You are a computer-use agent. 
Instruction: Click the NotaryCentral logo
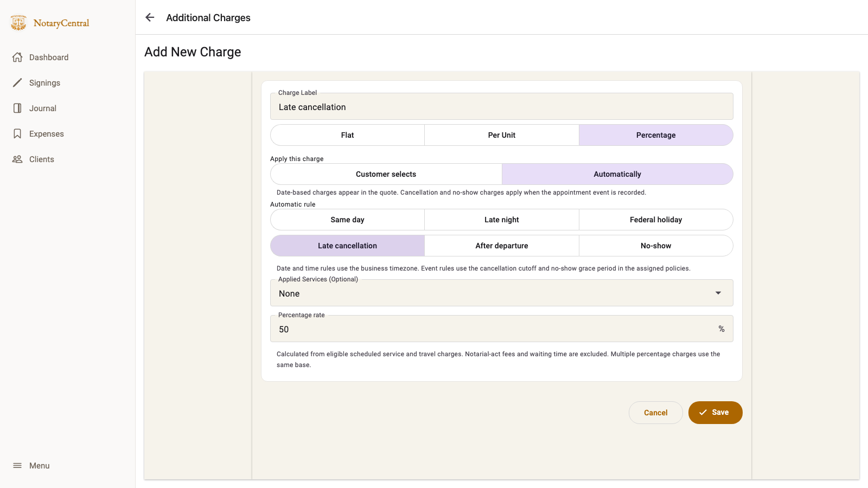tap(49, 23)
